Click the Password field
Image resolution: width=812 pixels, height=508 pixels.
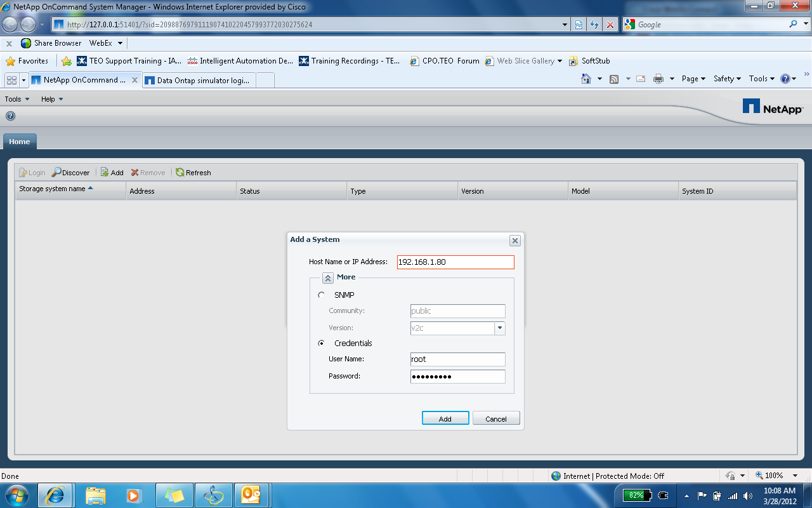pyautogui.click(x=458, y=377)
